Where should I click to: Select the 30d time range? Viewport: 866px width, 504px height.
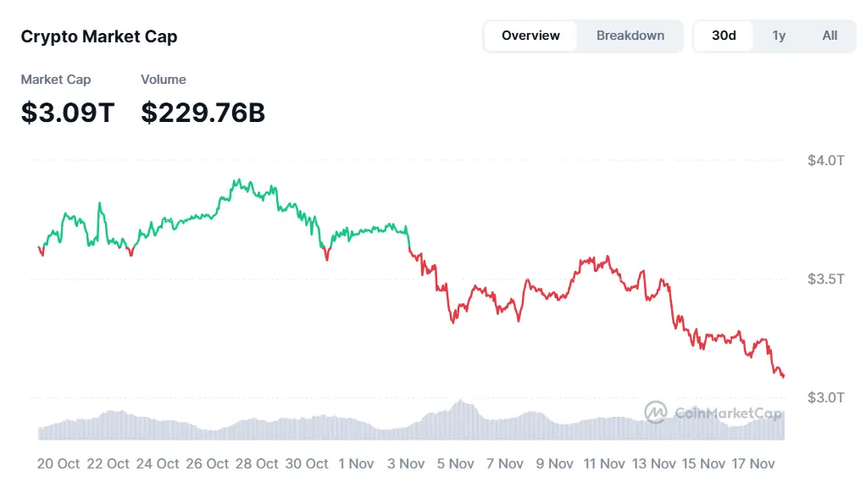tap(723, 36)
